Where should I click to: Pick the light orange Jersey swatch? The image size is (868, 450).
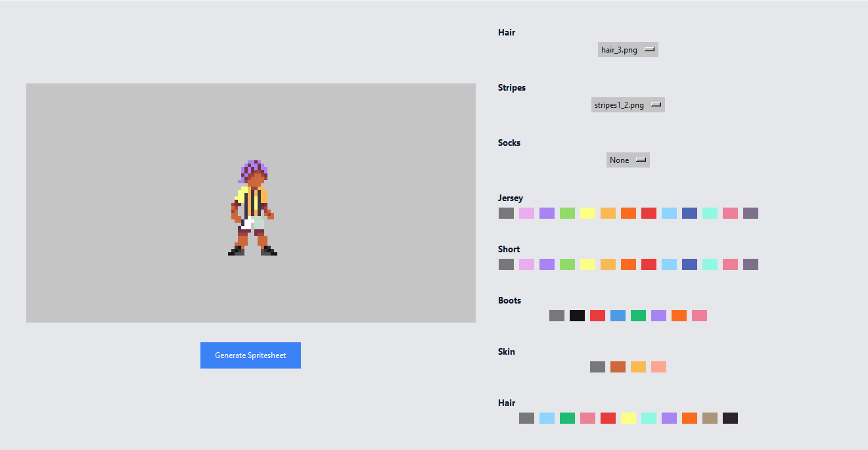[608, 214]
